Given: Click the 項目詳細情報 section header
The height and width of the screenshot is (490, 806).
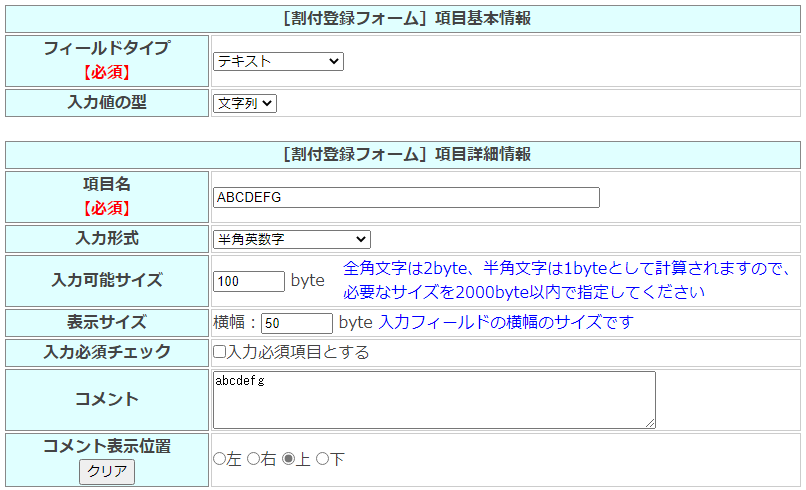Looking at the screenshot, I should 403,154.
